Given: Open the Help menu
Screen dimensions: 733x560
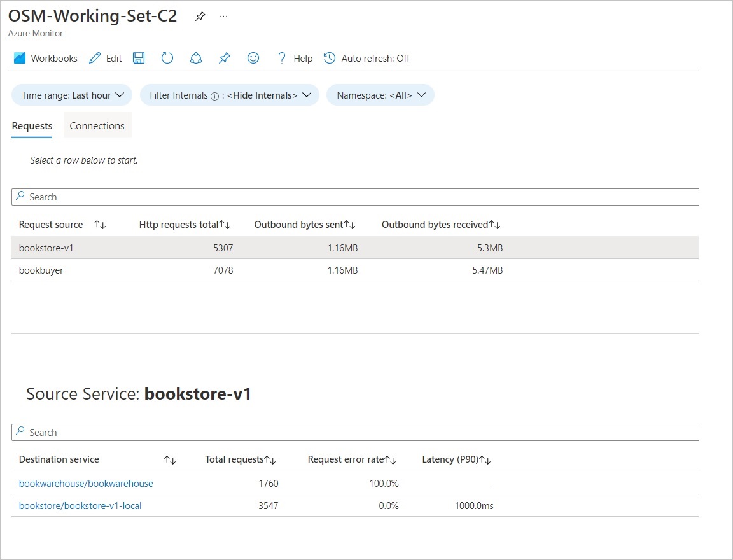Looking at the screenshot, I should click(295, 58).
